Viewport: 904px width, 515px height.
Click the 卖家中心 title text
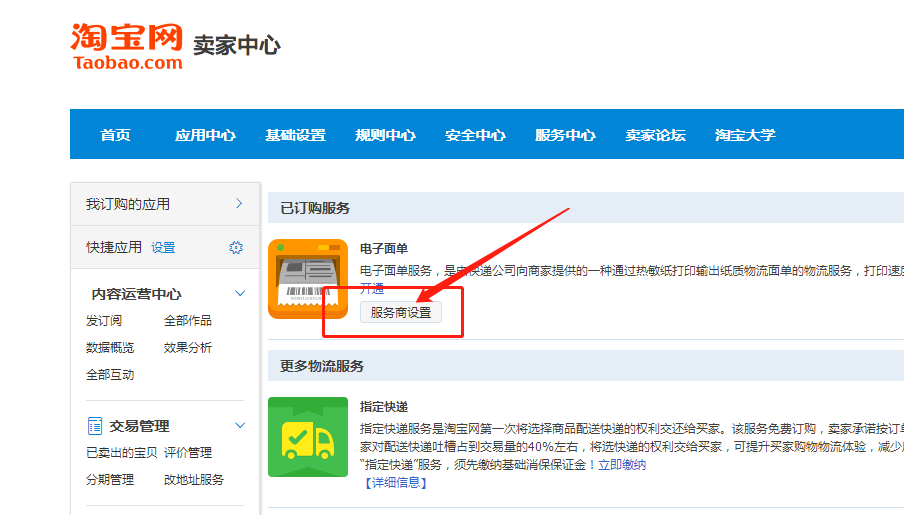(x=237, y=46)
